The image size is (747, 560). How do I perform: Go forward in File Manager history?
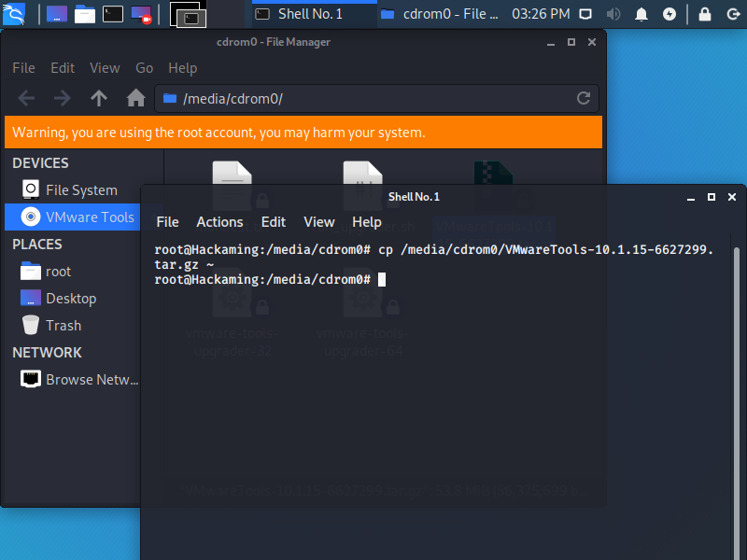63,99
